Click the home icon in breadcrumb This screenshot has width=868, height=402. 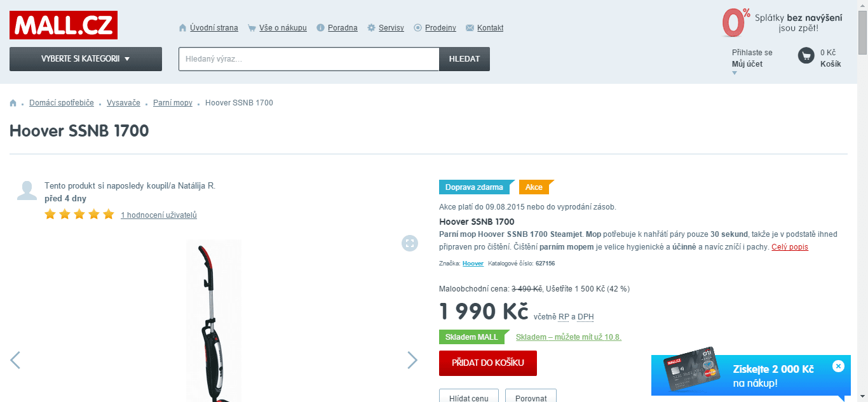[x=13, y=103]
